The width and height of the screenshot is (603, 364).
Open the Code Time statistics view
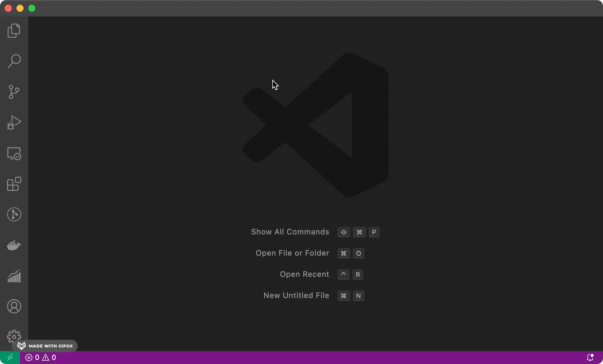coord(13,276)
